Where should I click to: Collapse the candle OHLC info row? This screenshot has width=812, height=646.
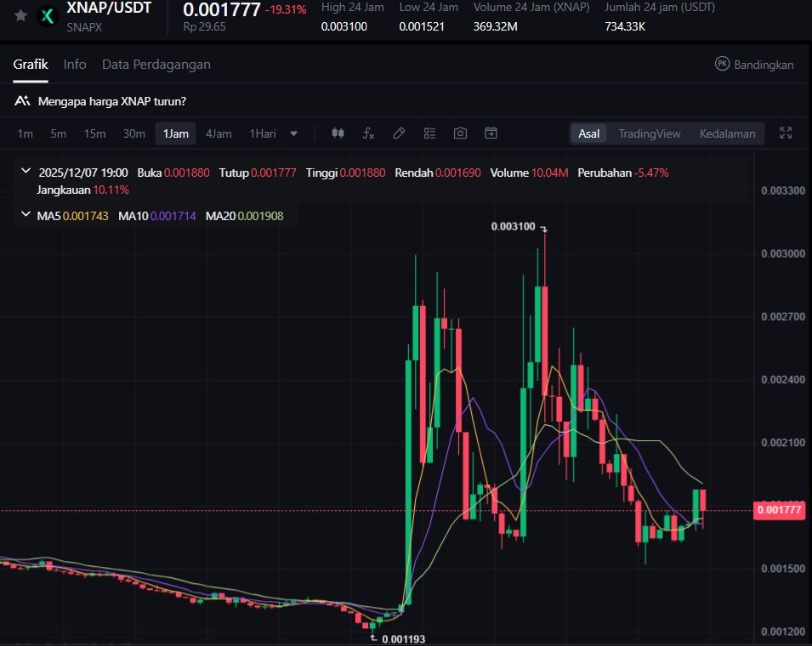coord(26,173)
